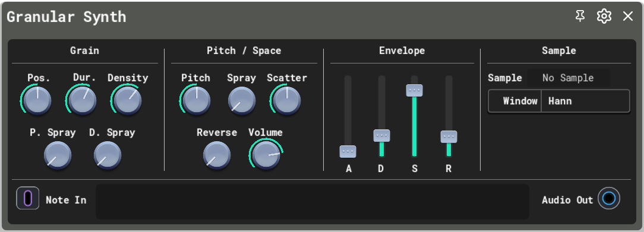Click the Window label

(x=520, y=101)
